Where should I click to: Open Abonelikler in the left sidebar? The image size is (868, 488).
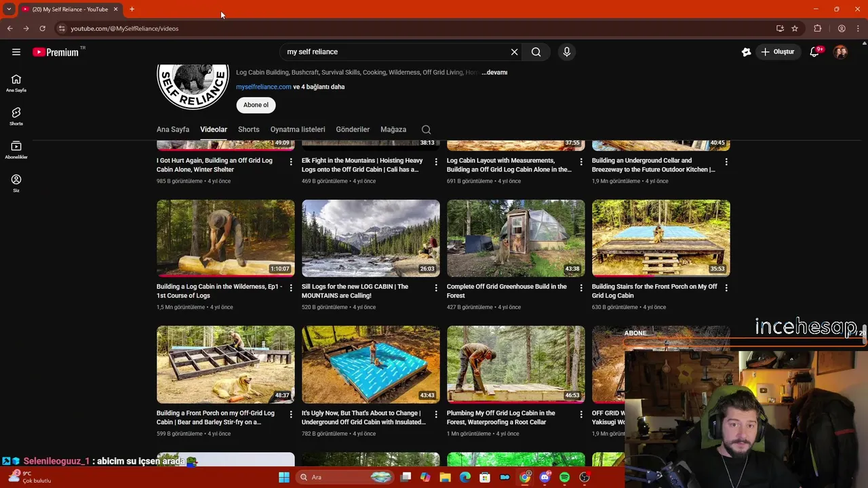[16, 150]
